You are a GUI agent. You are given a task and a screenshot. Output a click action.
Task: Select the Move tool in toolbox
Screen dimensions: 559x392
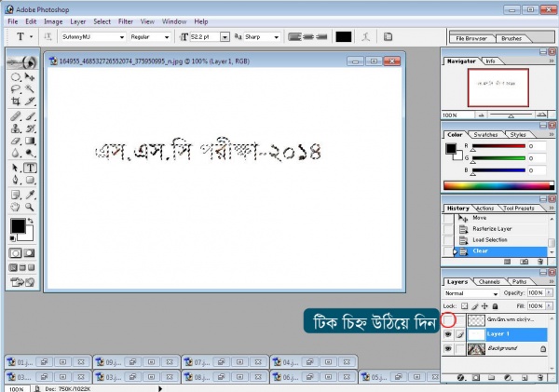30,77
